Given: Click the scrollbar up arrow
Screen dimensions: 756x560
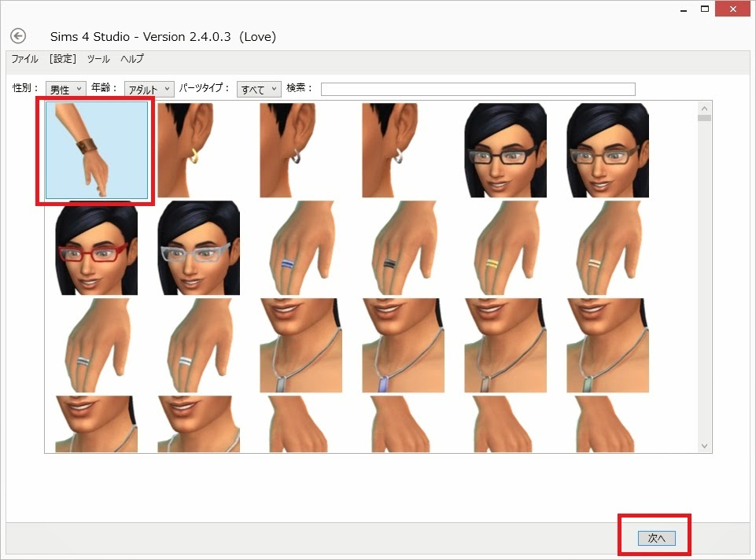Looking at the screenshot, I should pyautogui.click(x=704, y=109).
